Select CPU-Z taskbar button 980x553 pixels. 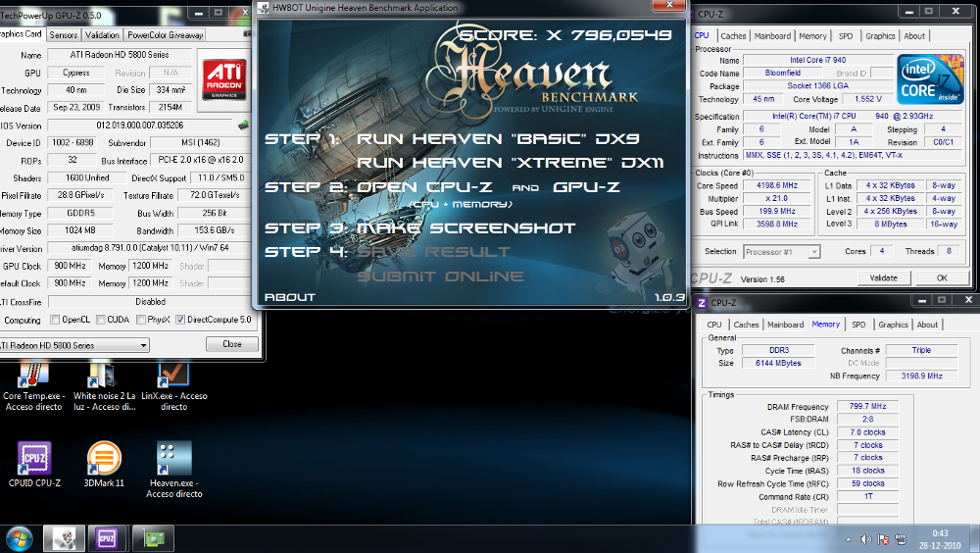pyautogui.click(x=106, y=538)
